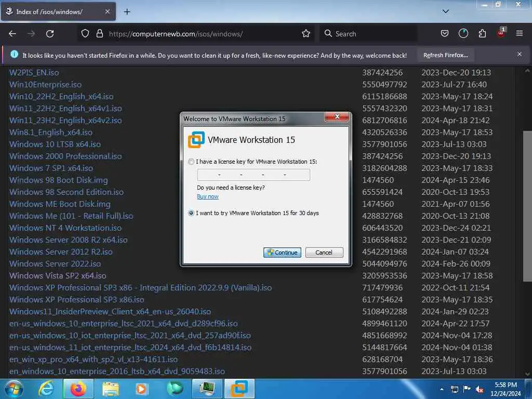The height and width of the screenshot is (399, 532).
Task: Click Cancel in the VMware dialog
Action: (x=324, y=252)
